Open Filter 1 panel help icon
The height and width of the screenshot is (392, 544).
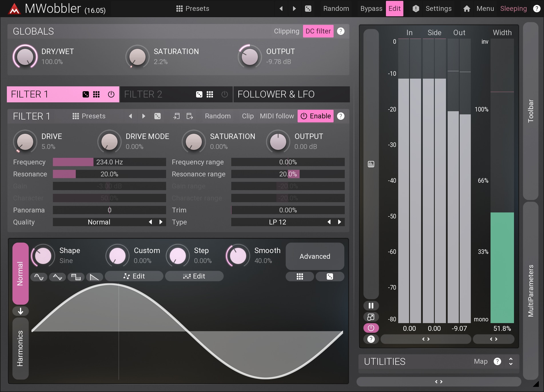point(340,116)
